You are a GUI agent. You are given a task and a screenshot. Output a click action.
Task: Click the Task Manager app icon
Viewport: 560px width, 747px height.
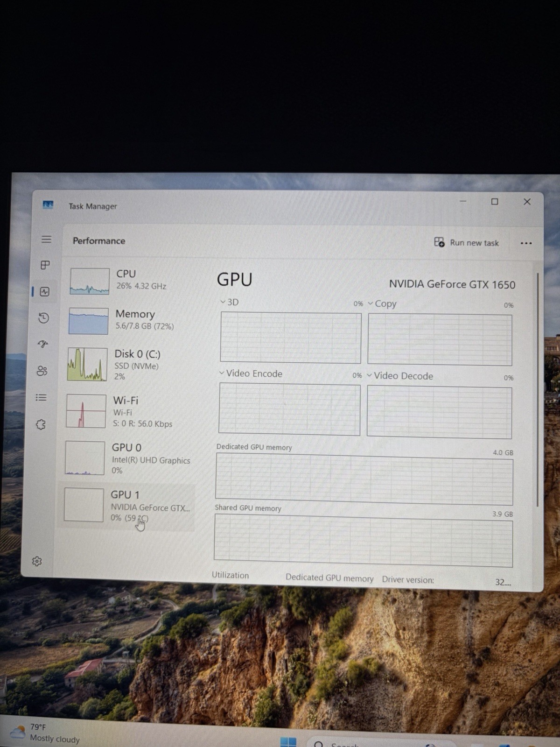point(48,205)
